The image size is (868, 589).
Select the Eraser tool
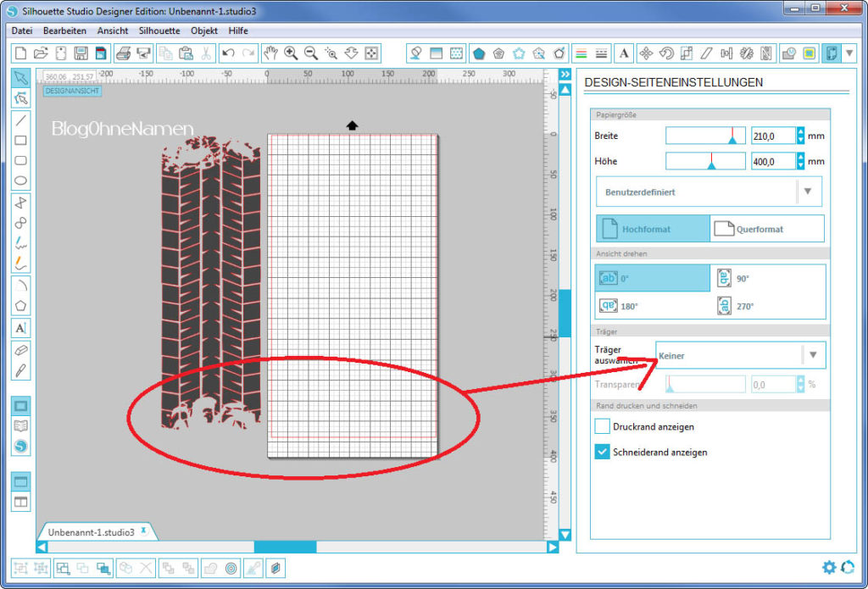(21, 349)
